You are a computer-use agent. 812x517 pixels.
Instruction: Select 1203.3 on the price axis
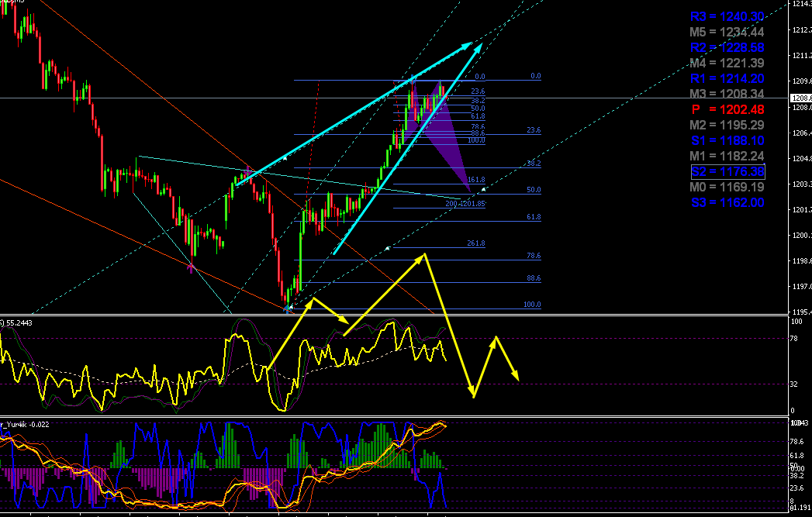point(800,184)
